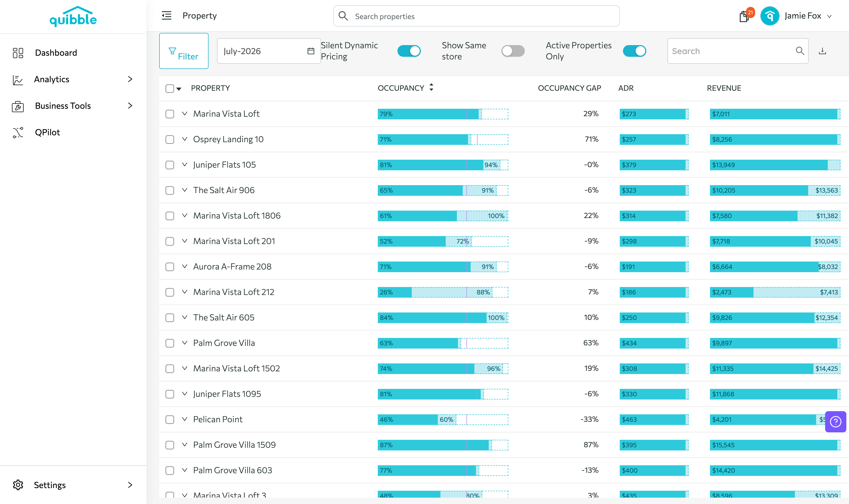Click Marina Vista Loft 1502 revenue bar
The height and width of the screenshot is (504, 849).
point(775,368)
